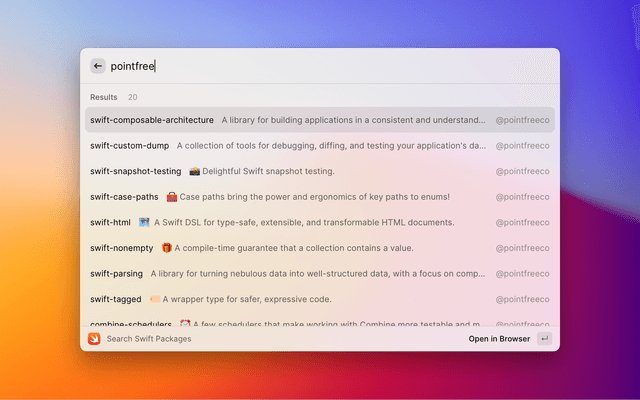Select the swift-custom-dump result
This screenshot has width=640, height=400.
click(x=129, y=145)
